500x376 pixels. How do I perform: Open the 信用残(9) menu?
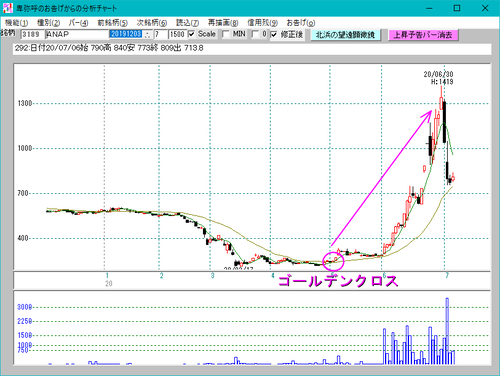click(263, 23)
